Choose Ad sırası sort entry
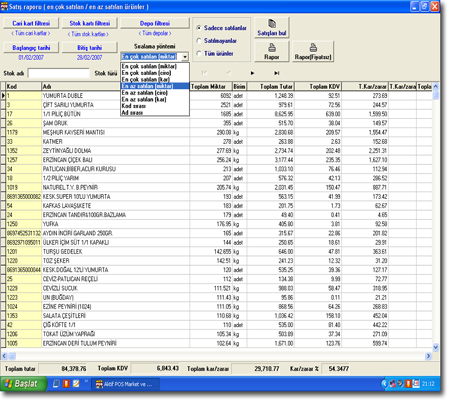 click(x=155, y=113)
